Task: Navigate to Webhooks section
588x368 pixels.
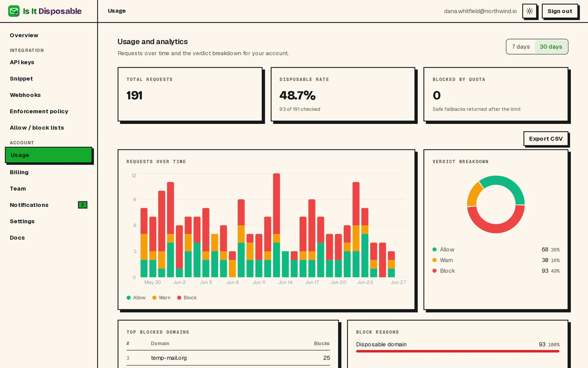Action: point(25,95)
